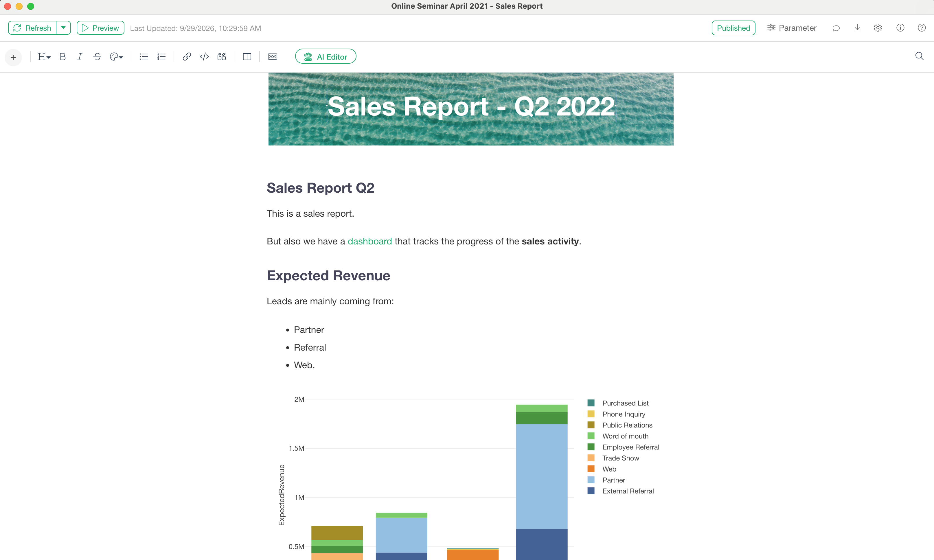Click the info circle icon
This screenshot has height=560, width=934.
coord(900,28)
